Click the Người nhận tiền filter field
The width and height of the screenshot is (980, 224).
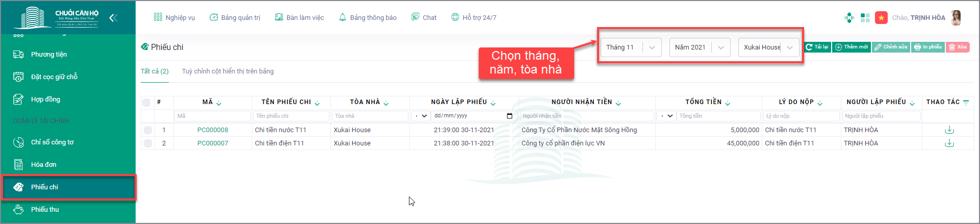tap(586, 116)
